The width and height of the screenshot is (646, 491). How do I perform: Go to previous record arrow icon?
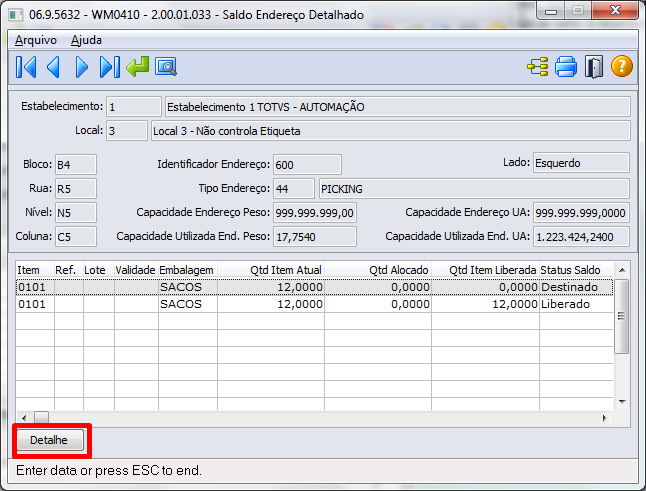click(54, 67)
